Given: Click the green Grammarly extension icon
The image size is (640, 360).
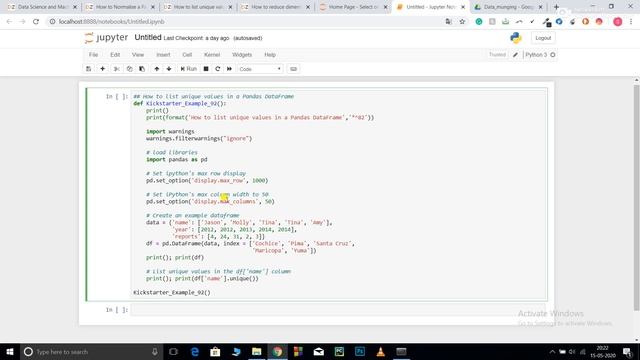Looking at the screenshot, I should pyautogui.click(x=479, y=22).
